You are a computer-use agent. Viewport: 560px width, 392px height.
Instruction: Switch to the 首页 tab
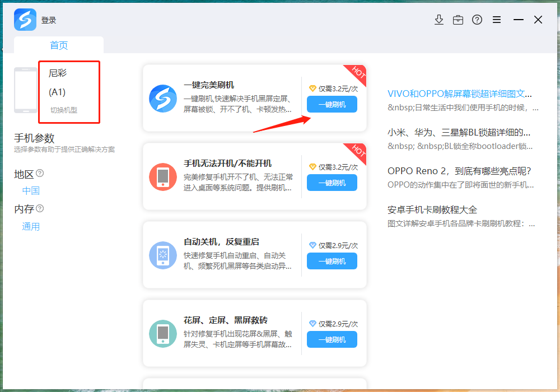coord(59,45)
